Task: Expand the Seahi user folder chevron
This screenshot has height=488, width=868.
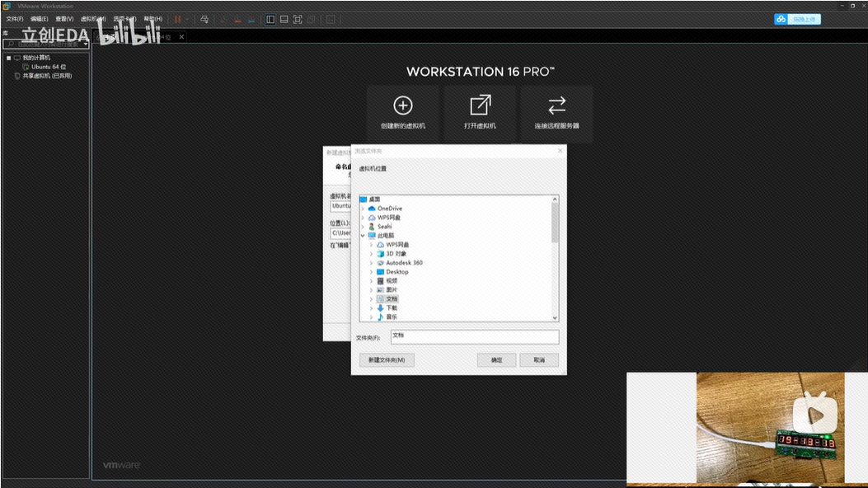Action: (364, 227)
